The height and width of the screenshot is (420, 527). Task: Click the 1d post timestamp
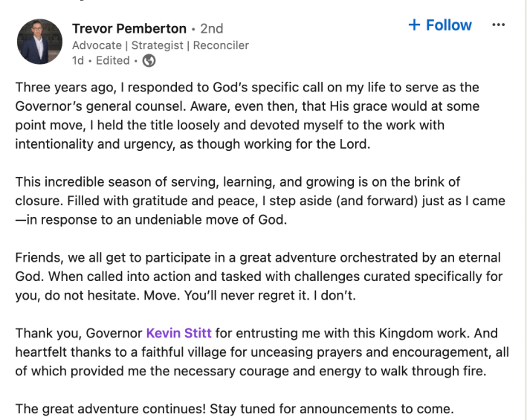(77, 61)
